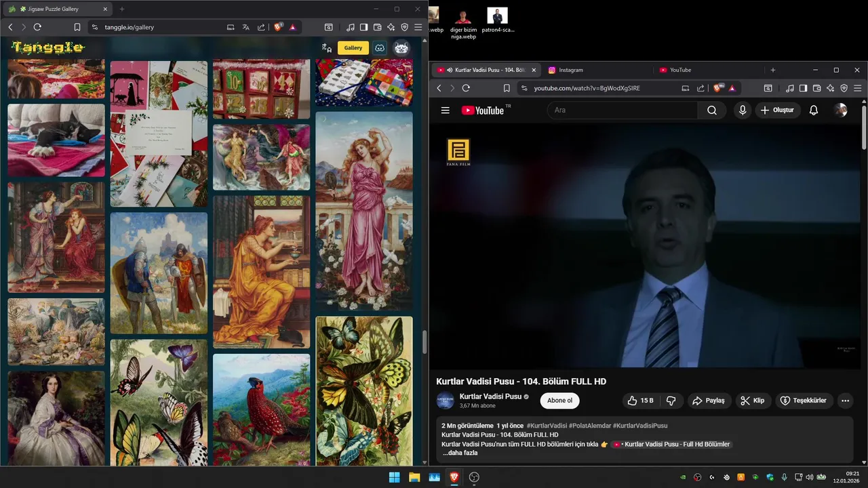This screenshot has width=868, height=488.
Task: Open the Tanggle Discord link
Action: [380, 47]
